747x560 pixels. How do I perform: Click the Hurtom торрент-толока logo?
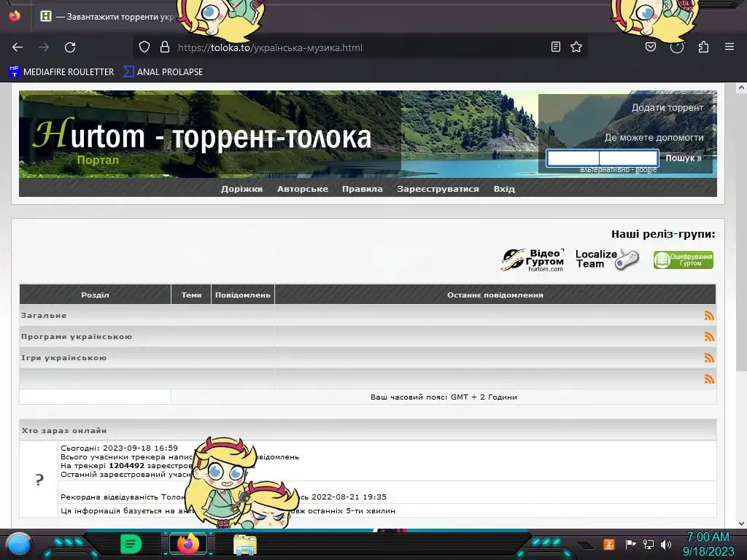pos(202,136)
